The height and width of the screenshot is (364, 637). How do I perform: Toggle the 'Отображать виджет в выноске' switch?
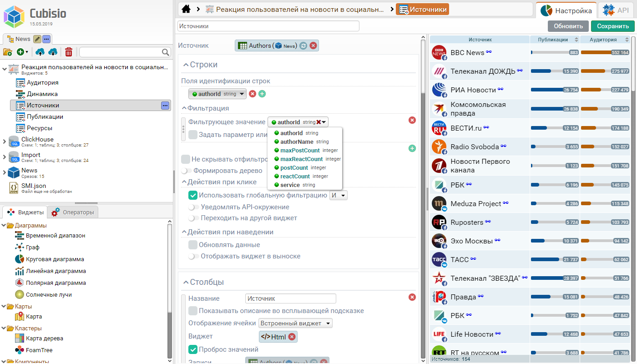click(x=194, y=256)
